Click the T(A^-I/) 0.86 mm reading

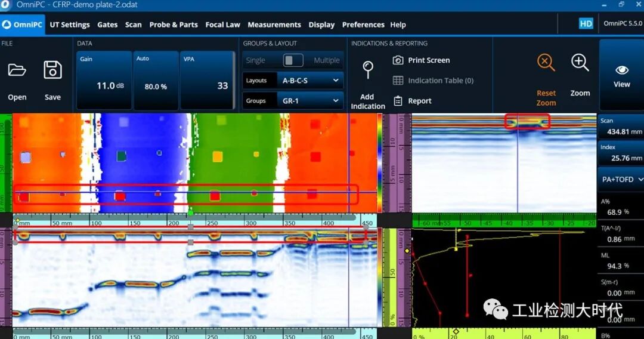pos(621,234)
